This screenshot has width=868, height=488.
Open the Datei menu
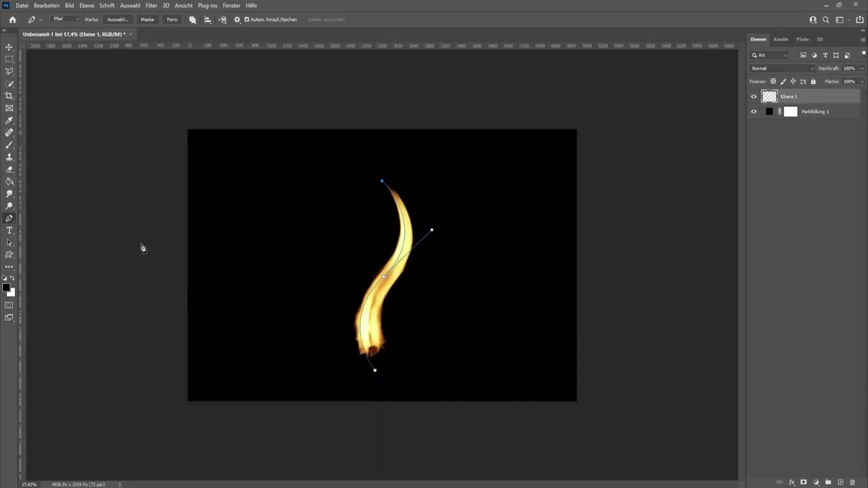[22, 5]
